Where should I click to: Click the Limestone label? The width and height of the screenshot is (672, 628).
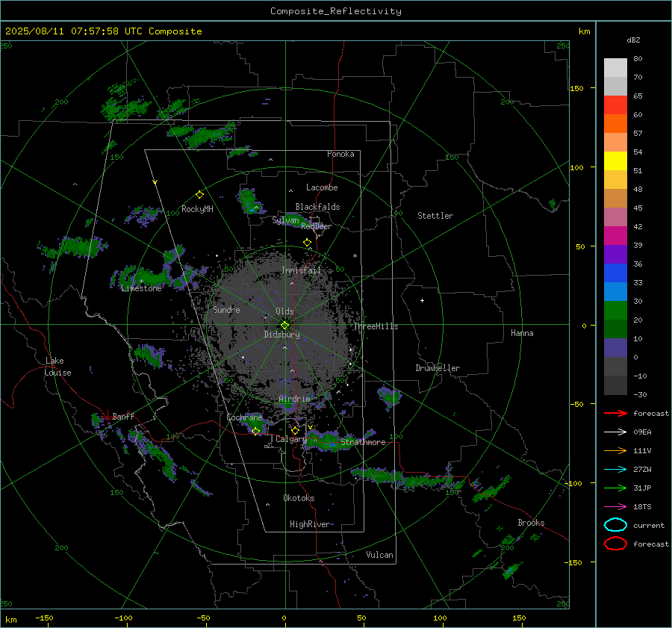[141, 288]
